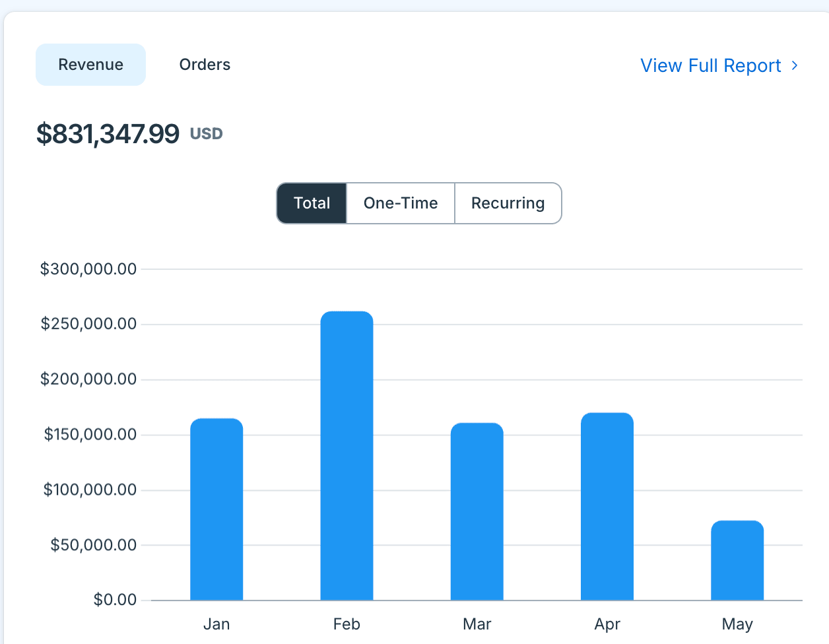The height and width of the screenshot is (644, 829).
Task: Click the $831,347.99 total revenue figure
Action: pyautogui.click(x=108, y=134)
